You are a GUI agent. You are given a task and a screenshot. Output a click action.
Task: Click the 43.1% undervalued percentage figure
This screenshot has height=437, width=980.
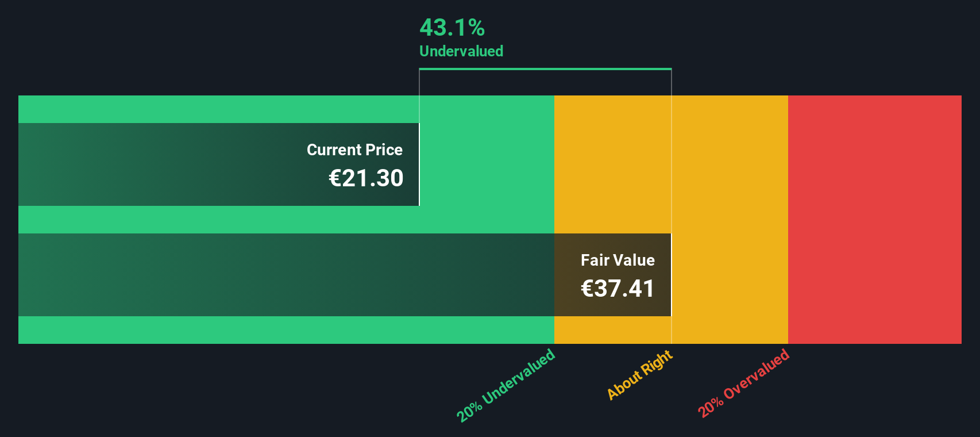pos(452,28)
